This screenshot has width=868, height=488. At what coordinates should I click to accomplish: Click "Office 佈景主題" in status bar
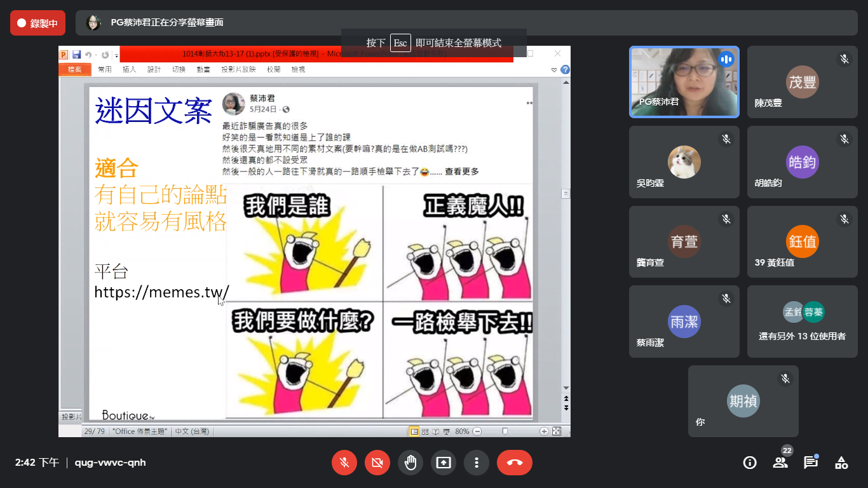tap(140, 431)
